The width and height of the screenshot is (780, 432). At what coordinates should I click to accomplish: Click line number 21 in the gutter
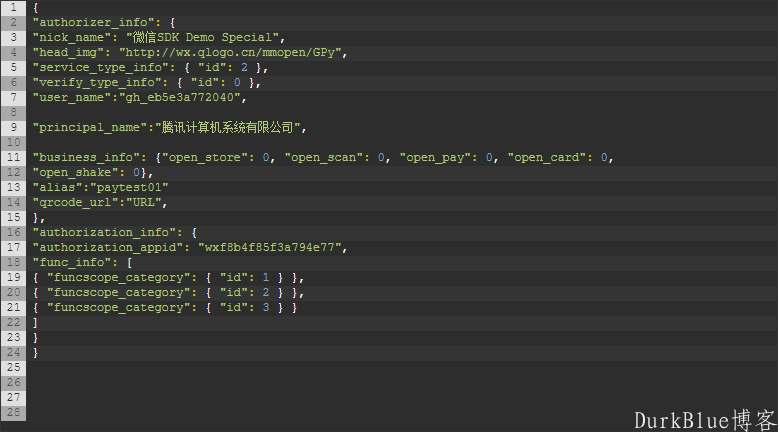[13, 307]
